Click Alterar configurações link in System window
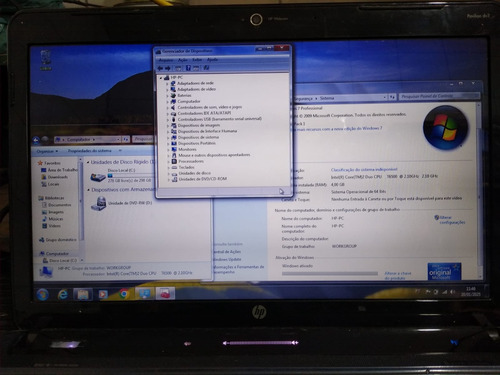 coord(451,220)
